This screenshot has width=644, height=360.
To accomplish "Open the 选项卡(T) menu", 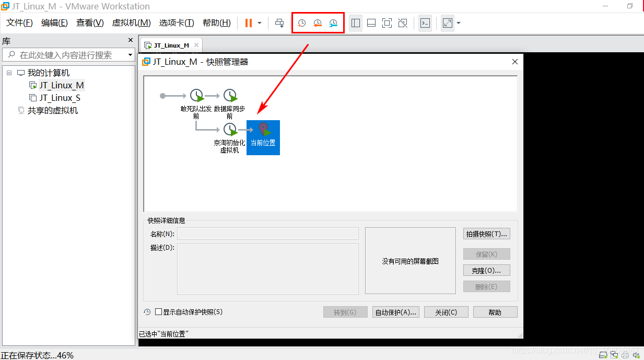I will [x=177, y=23].
